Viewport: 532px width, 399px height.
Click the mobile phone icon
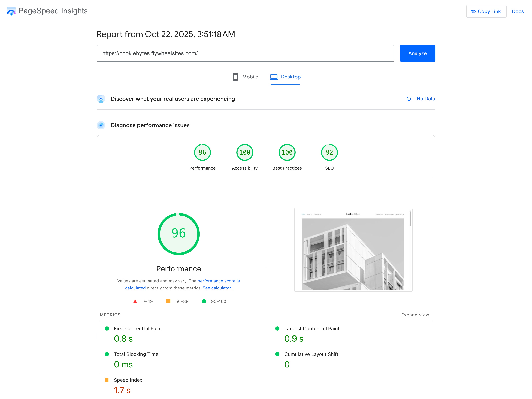[x=235, y=77]
